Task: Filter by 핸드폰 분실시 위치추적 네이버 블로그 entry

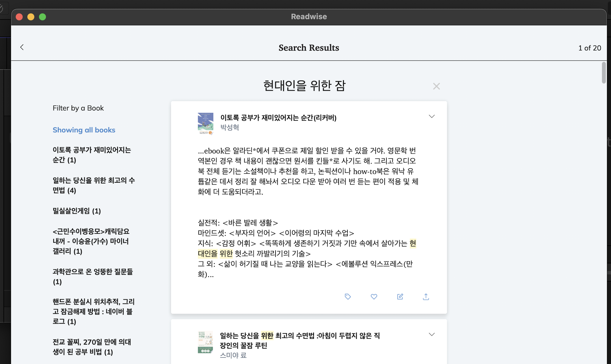Action: click(93, 312)
